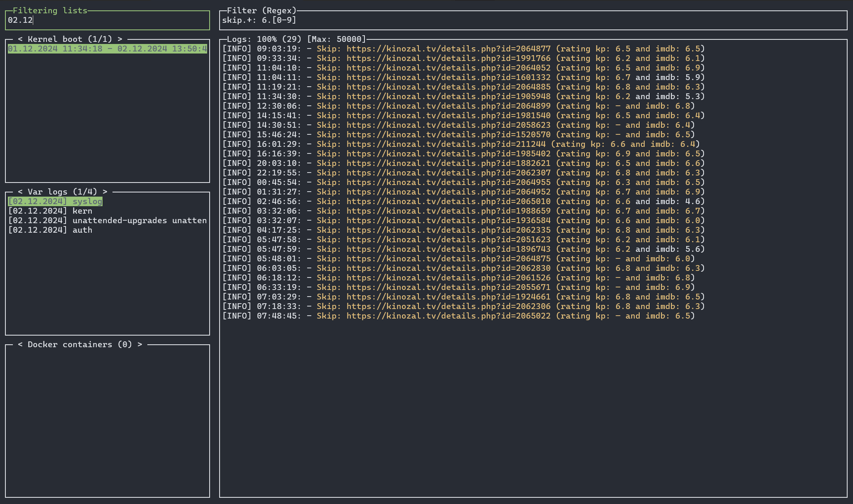
Task: Click the Var logs (1/4) panel title
Action: coord(62,192)
